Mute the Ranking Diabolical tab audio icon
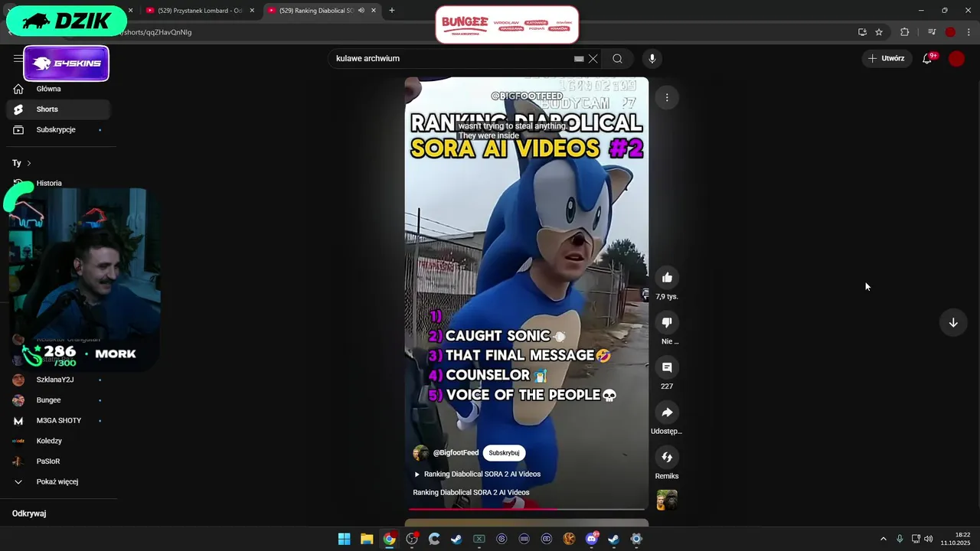This screenshot has width=980, height=551. 361,11
